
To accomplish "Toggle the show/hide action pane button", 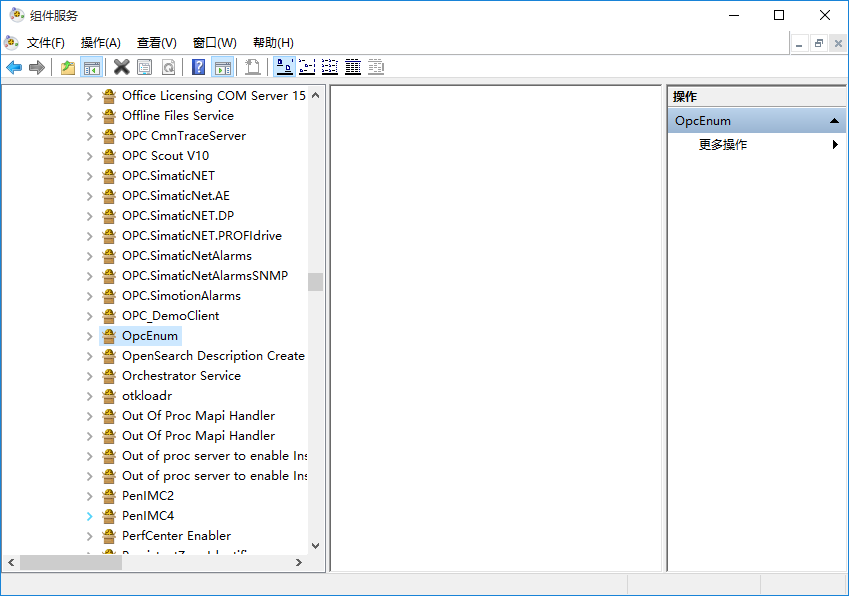I will coord(223,68).
